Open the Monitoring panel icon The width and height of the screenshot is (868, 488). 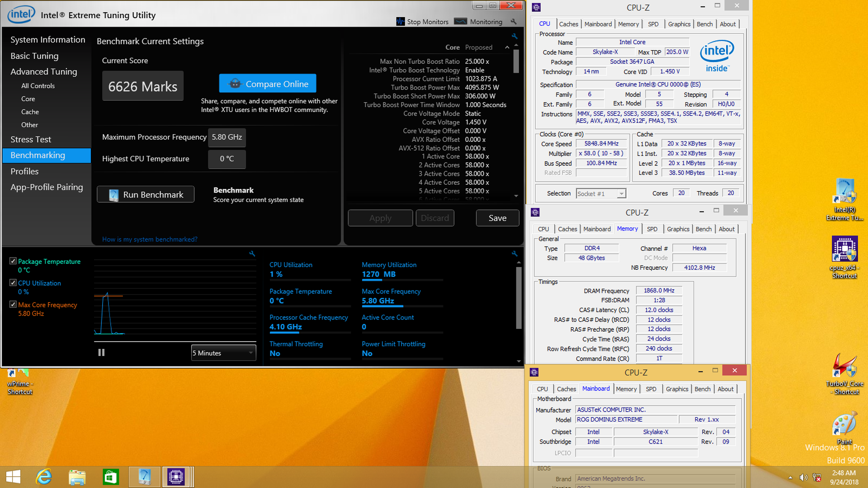(x=460, y=21)
